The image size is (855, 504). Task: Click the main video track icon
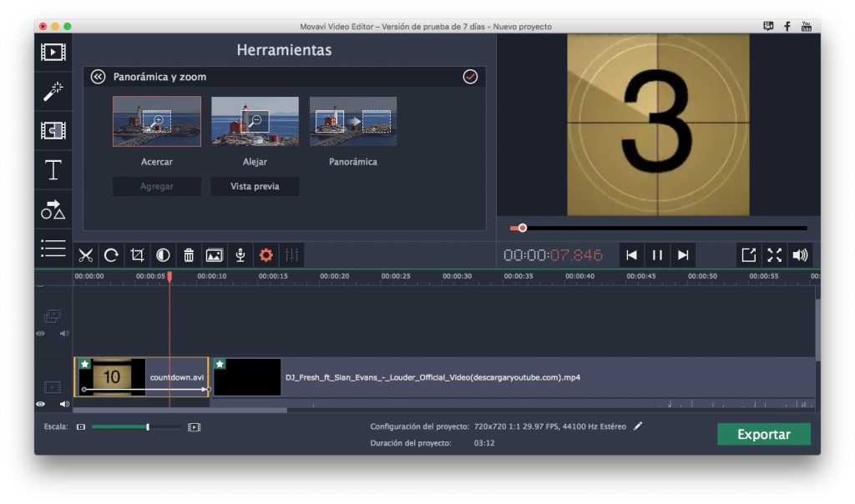click(x=53, y=387)
